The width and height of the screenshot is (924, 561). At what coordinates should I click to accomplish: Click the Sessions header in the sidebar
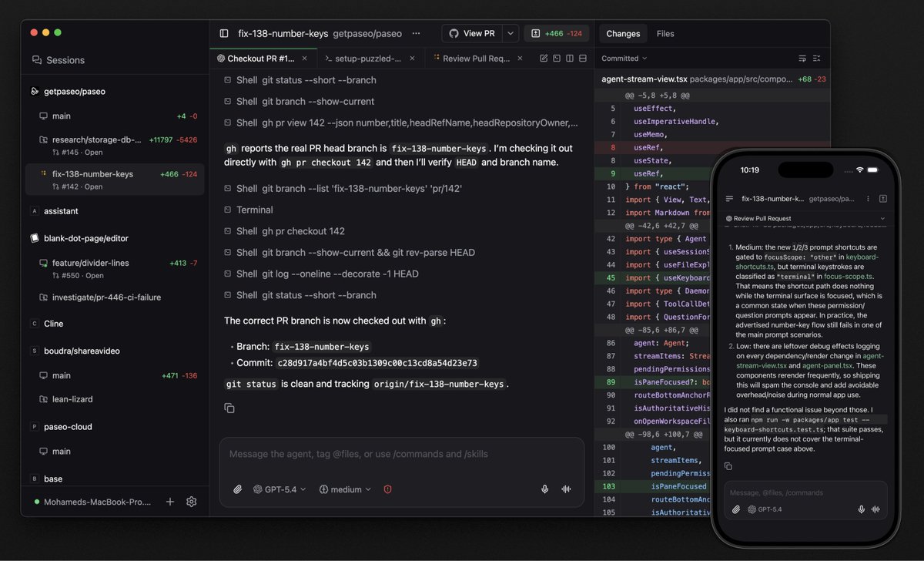(59, 60)
